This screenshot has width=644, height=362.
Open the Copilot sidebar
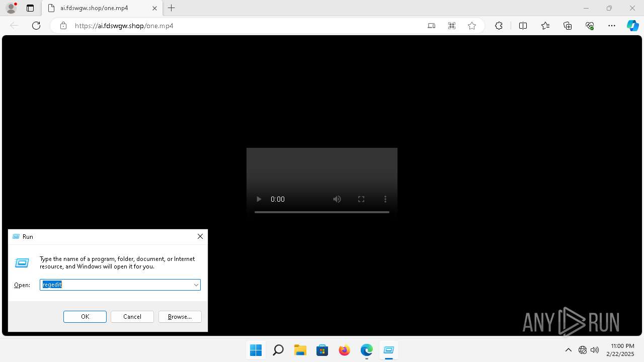pos(632,26)
